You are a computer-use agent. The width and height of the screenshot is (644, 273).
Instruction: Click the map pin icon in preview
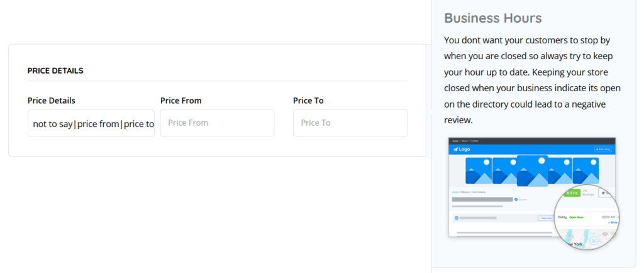pyautogui.click(x=593, y=240)
